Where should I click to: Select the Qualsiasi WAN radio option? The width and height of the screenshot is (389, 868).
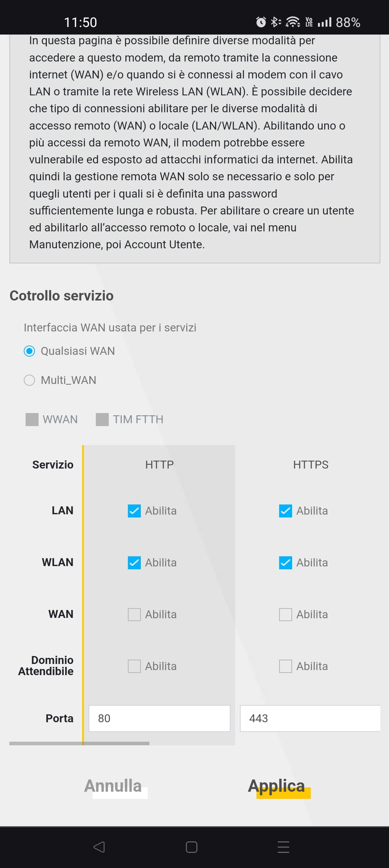(30, 351)
